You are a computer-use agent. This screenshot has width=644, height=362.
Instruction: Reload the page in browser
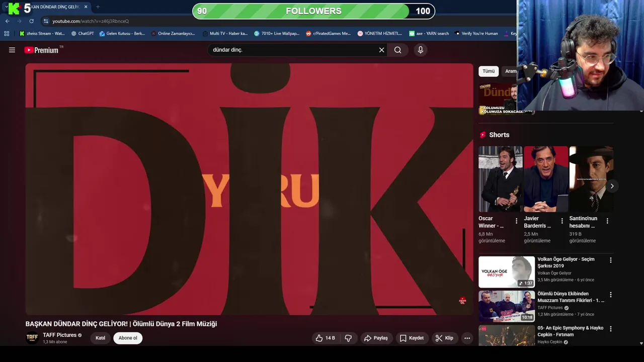(x=31, y=21)
